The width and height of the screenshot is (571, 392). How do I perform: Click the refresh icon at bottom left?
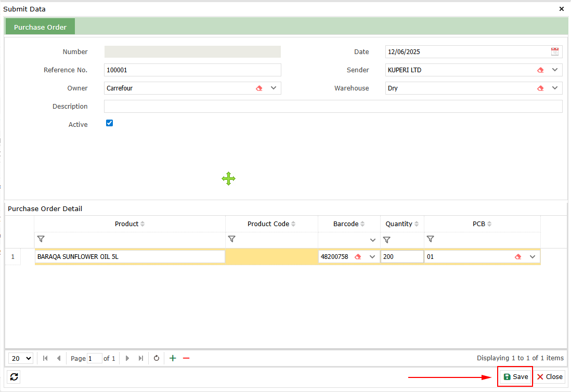14,377
